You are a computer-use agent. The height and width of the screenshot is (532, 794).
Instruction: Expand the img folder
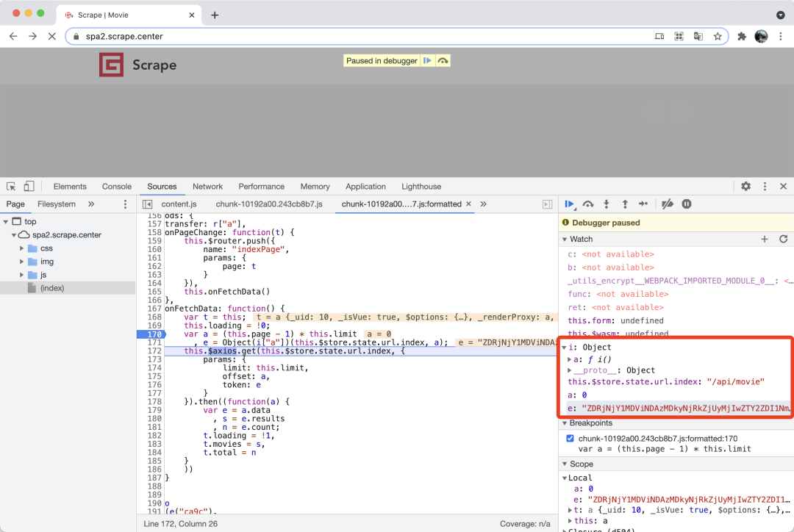click(22, 261)
